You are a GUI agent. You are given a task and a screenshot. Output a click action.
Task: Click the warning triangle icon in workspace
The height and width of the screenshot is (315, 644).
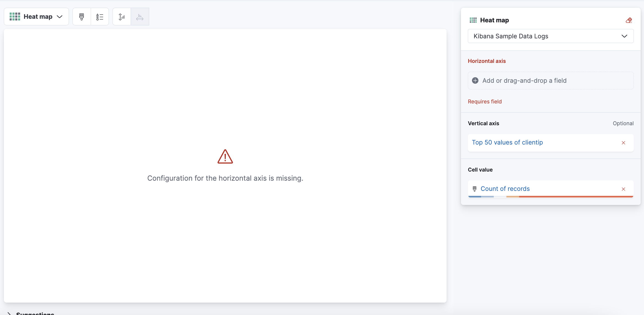tap(225, 157)
